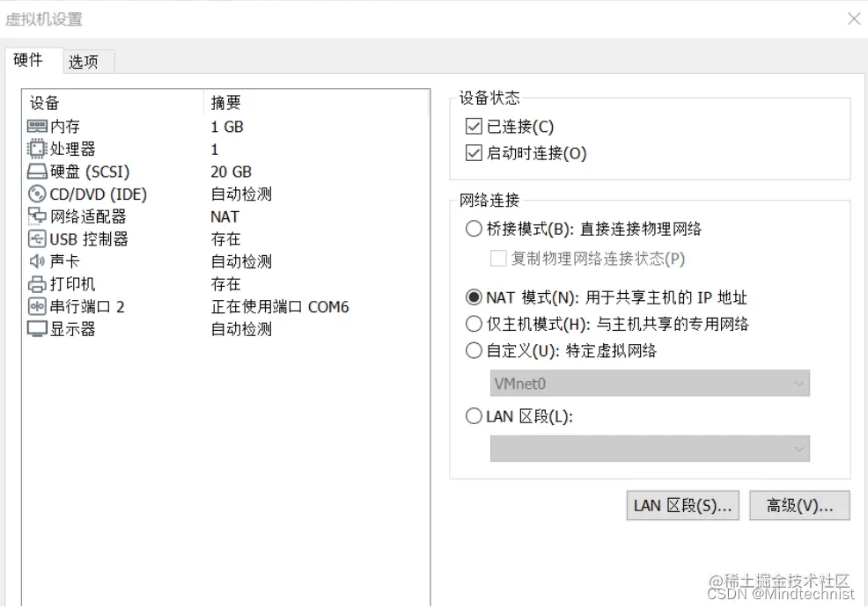Click the 20 GB disk summary value
868x608 pixels.
pos(232,172)
